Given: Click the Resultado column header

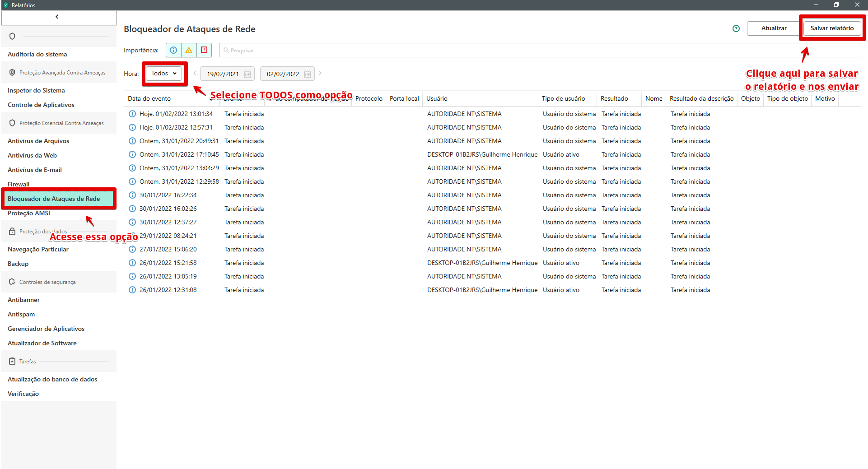Looking at the screenshot, I should coord(619,98).
